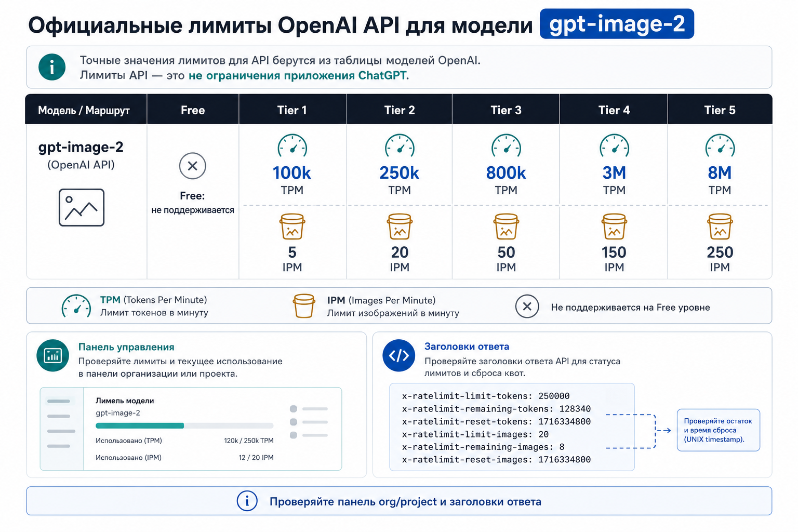Click the gpt-image-2 blue badge in the title
Image resolution: width=798 pixels, height=532 pixels.
[617, 24]
